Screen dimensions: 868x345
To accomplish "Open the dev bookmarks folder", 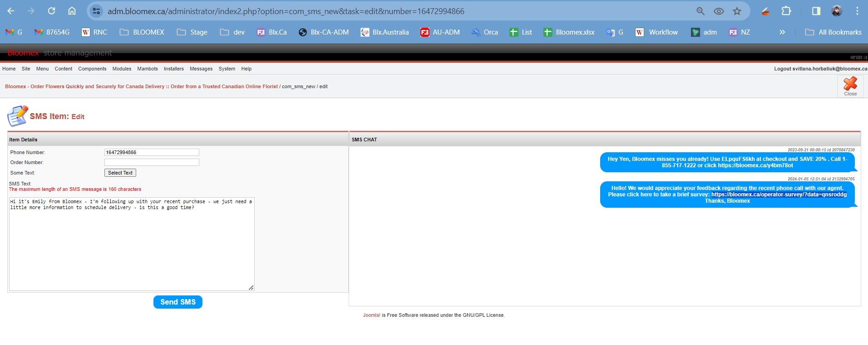I will click(232, 32).
